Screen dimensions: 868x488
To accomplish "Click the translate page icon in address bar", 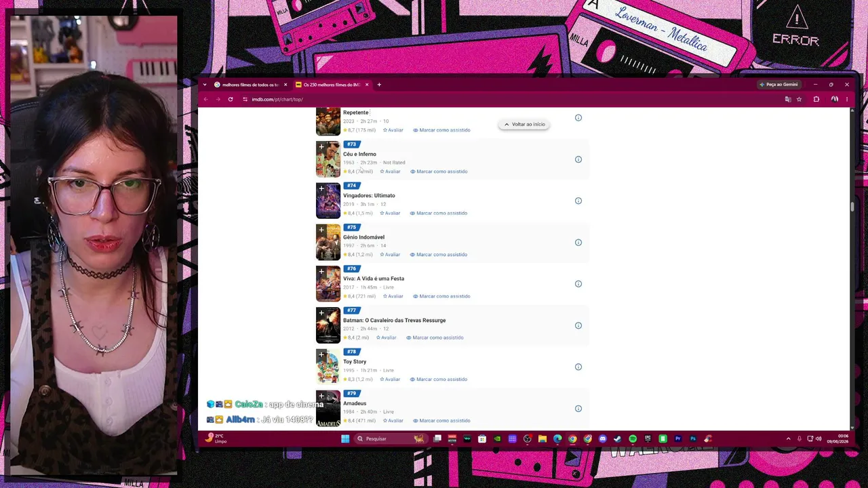I will point(787,99).
